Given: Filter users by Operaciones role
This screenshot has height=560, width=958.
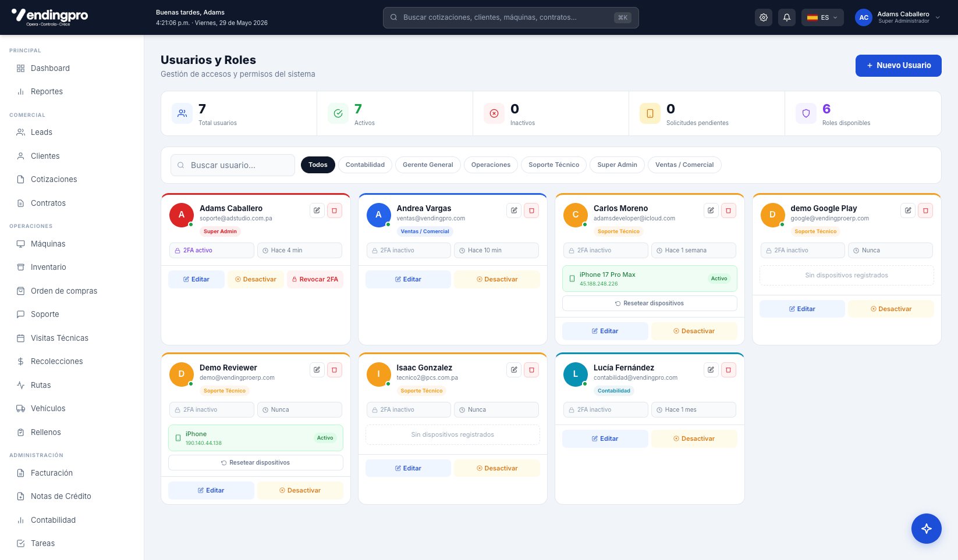Looking at the screenshot, I should tap(491, 165).
